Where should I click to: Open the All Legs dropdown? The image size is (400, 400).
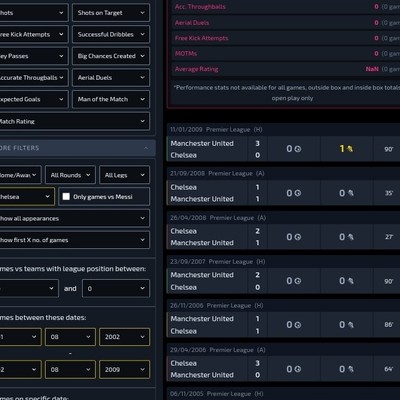tap(125, 175)
